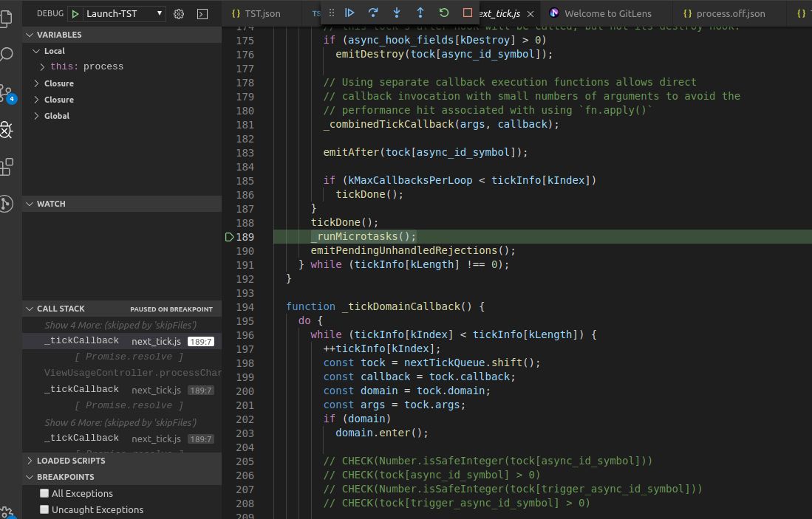This screenshot has height=519, width=812.
Task: Toggle the Uncaught Exceptions breakpoint checkbox
Action: (x=44, y=509)
